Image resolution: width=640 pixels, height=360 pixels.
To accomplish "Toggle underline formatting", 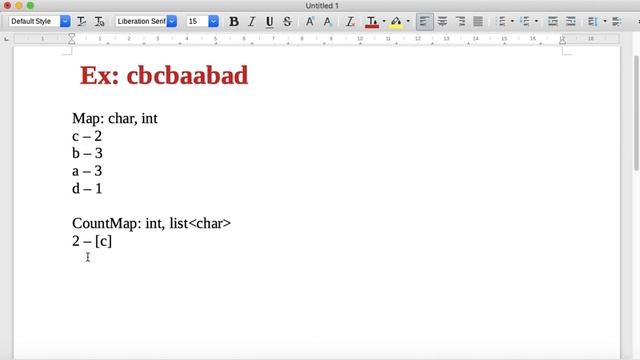I will click(x=269, y=21).
